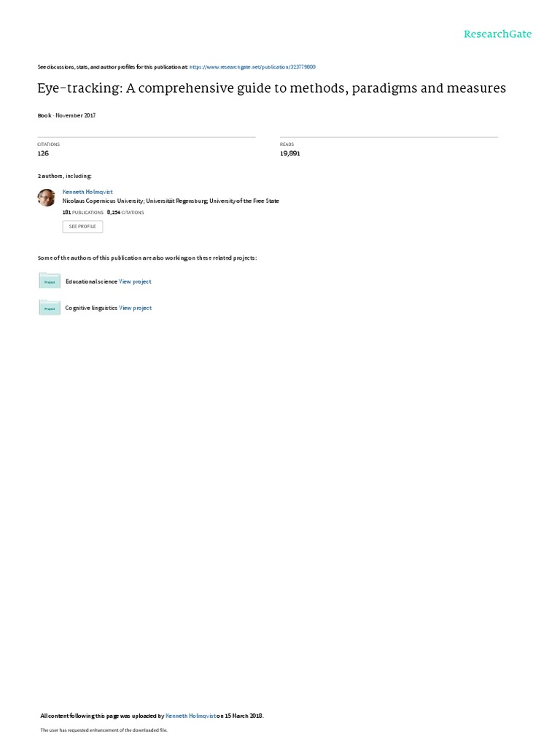
Task: Click the 126 citations count
Action: click(x=43, y=153)
